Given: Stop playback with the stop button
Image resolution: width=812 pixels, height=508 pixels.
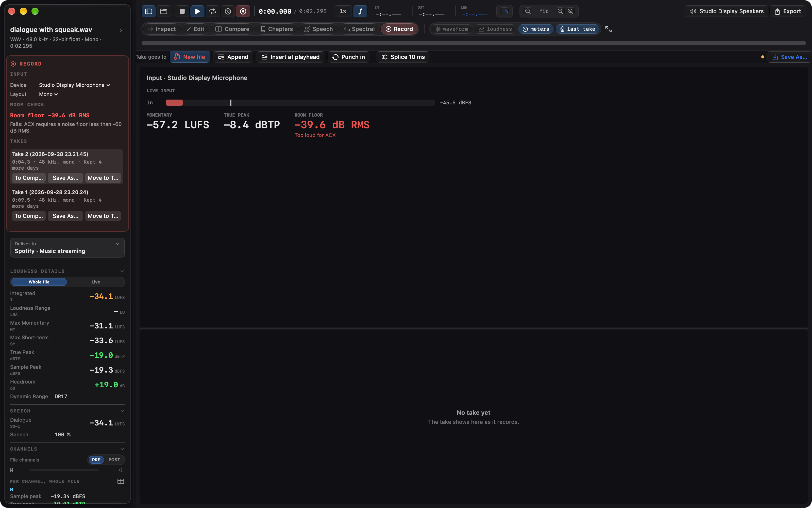Looking at the screenshot, I should (x=182, y=11).
